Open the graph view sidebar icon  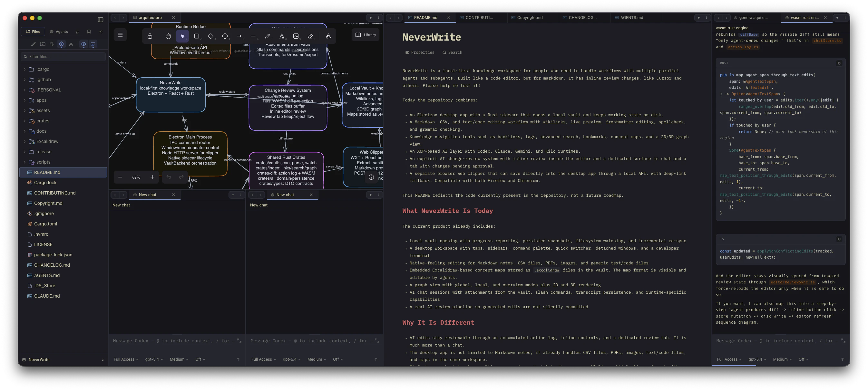click(101, 32)
